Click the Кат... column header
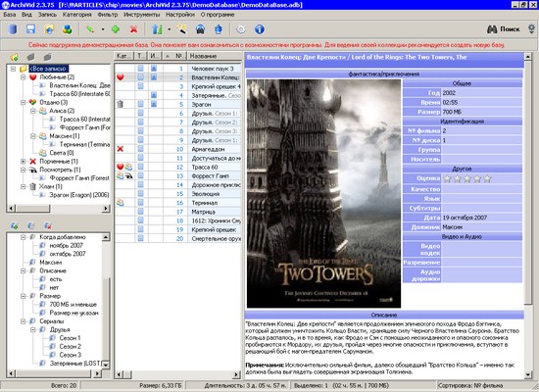539x392 pixels. coord(124,56)
